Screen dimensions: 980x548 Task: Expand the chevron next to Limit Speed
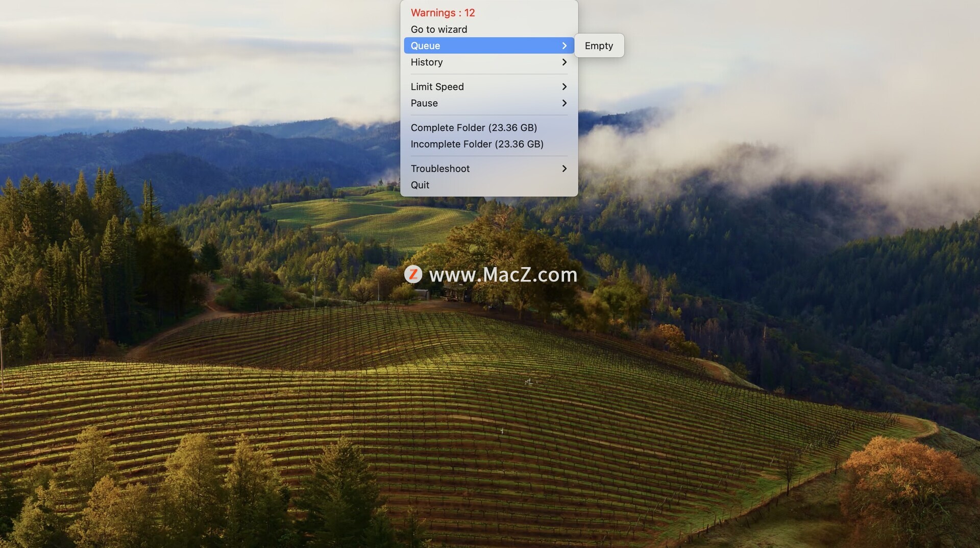tap(564, 86)
